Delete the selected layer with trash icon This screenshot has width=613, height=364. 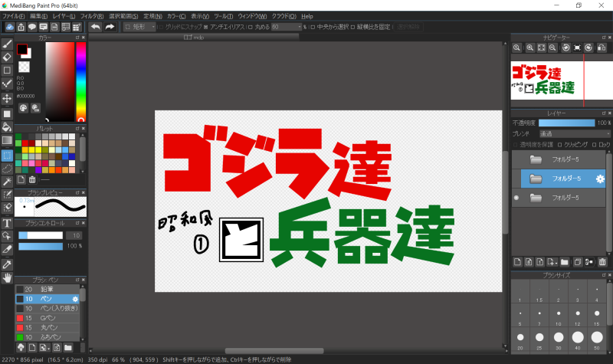pyautogui.click(x=602, y=262)
